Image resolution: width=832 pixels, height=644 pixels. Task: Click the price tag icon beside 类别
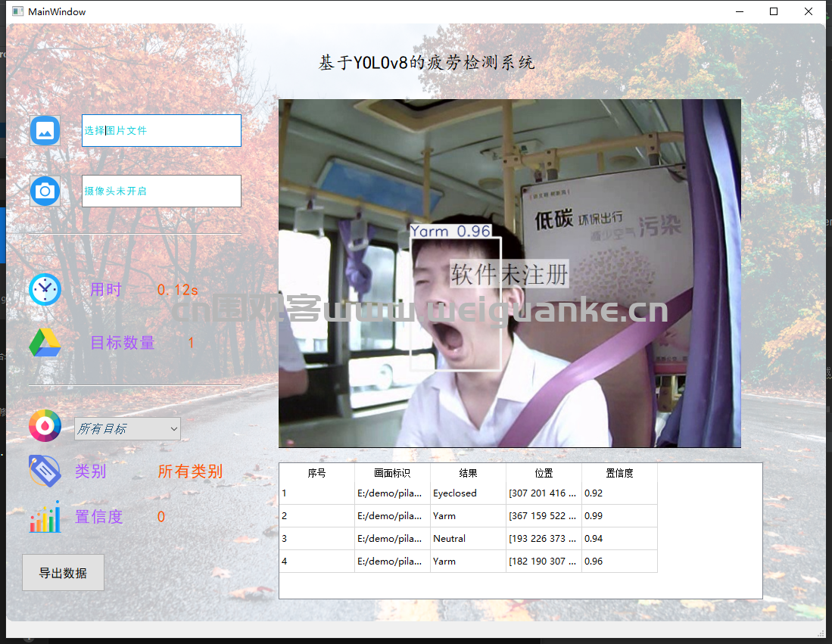pos(45,471)
